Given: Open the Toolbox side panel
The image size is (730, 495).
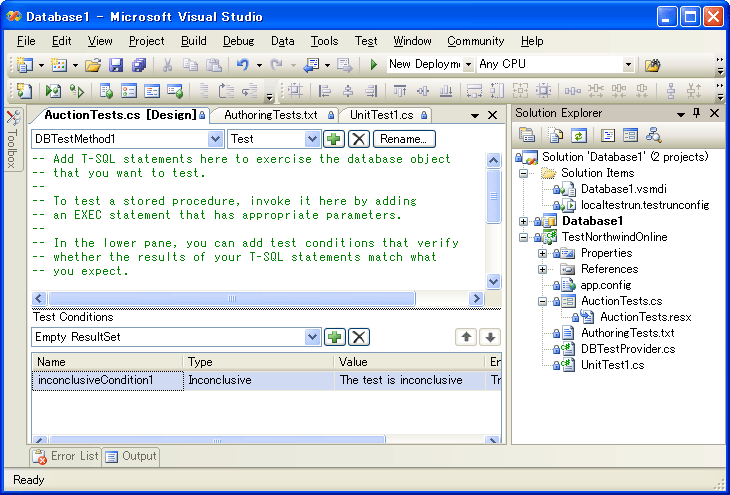Looking at the screenshot, I should point(13,140).
